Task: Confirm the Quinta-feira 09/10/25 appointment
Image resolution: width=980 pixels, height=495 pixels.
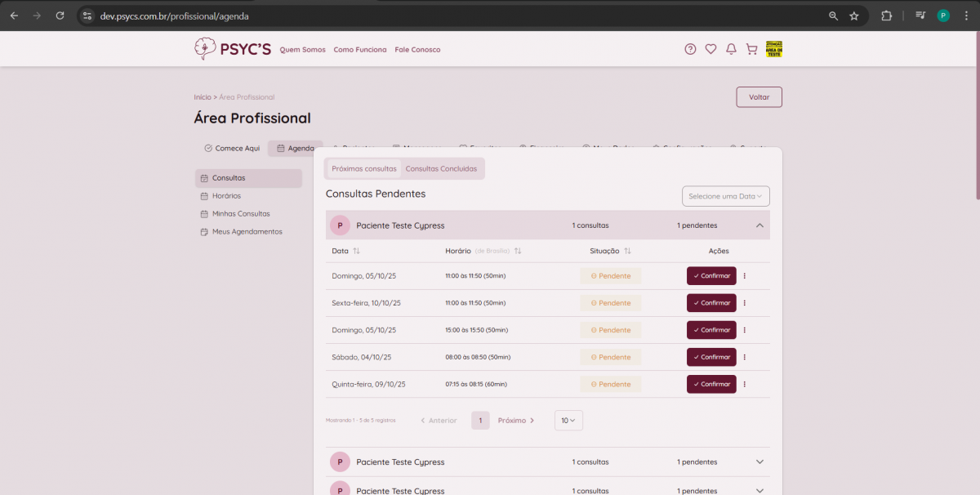Action: (711, 384)
